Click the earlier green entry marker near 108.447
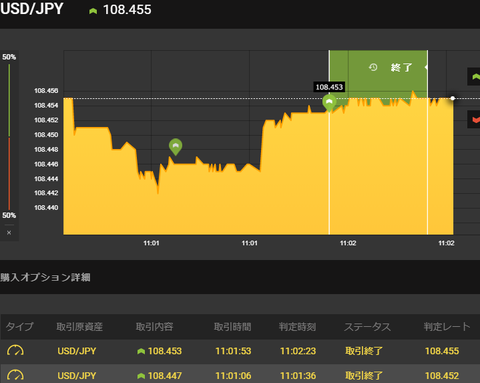Screen dimensions: 480x383 [x=176, y=147]
